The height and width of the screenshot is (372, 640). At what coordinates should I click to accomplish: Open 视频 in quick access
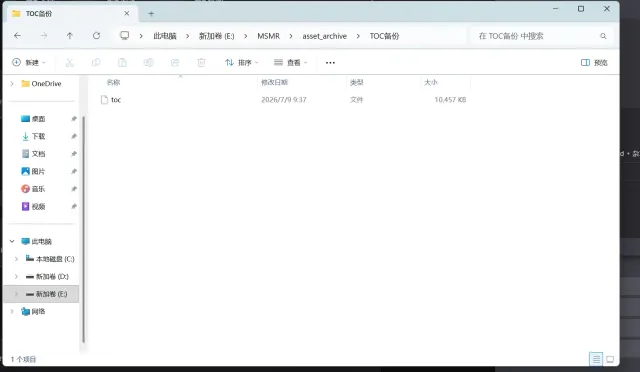pyautogui.click(x=38, y=207)
